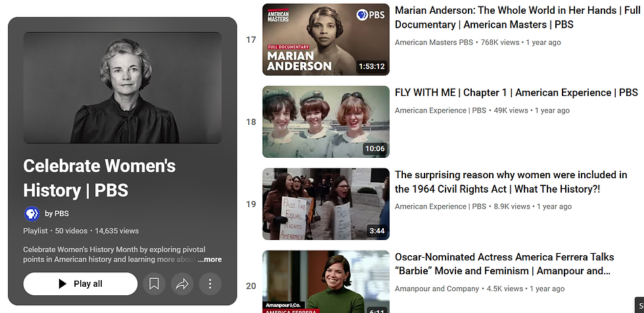Visit the Amanpour and Company channel

(436, 289)
